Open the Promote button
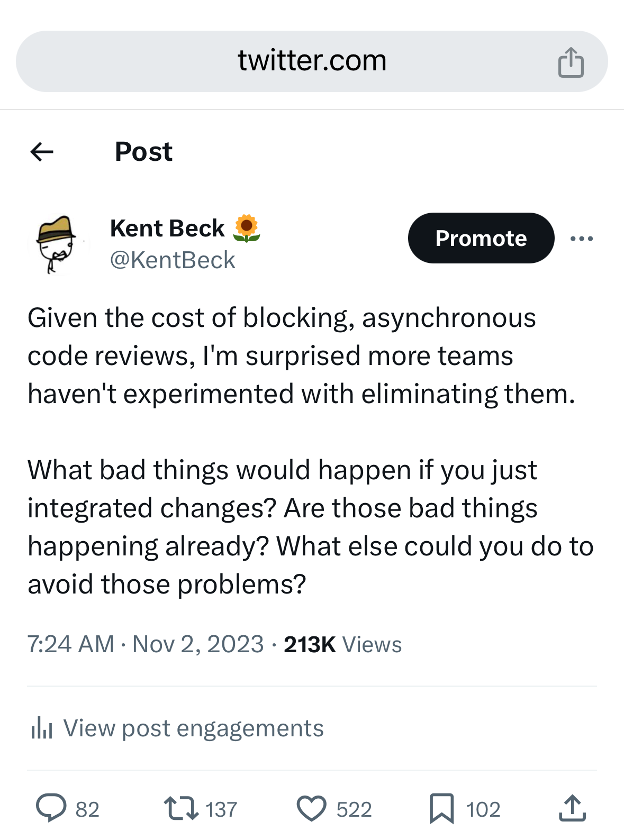The height and width of the screenshot is (840, 624). point(481,238)
